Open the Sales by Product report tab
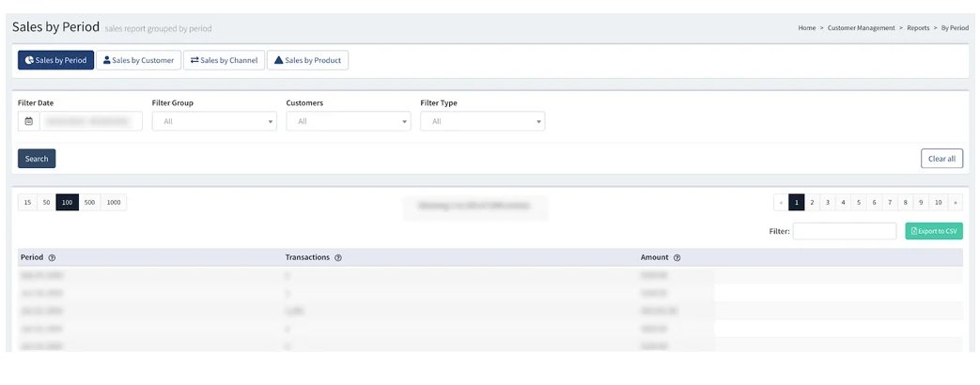The height and width of the screenshot is (385, 980). pos(307,60)
